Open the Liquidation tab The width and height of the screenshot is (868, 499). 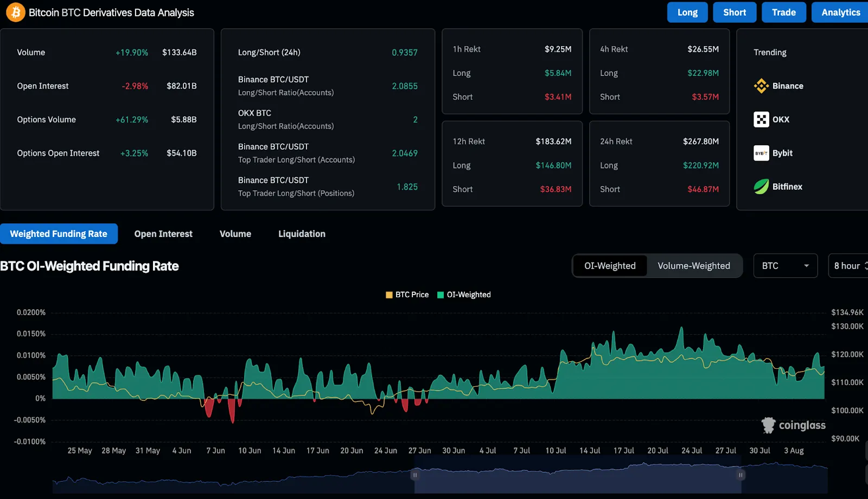pyautogui.click(x=302, y=234)
